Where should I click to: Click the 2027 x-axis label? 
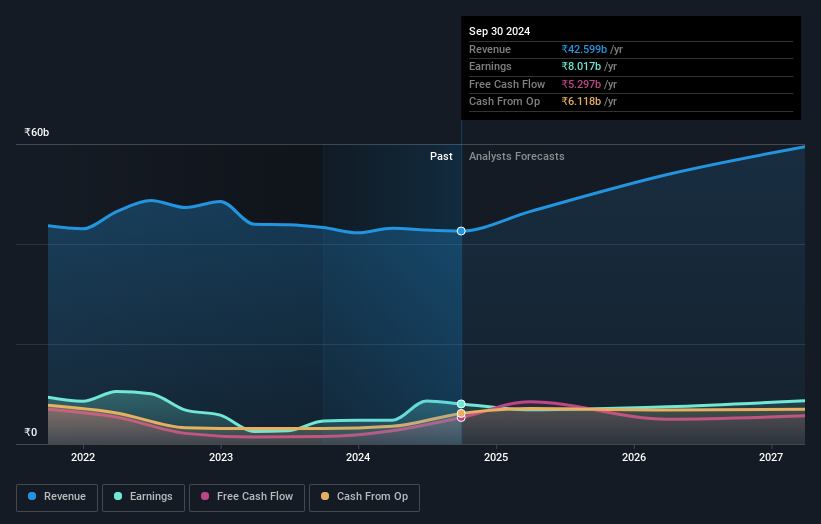[x=771, y=457]
